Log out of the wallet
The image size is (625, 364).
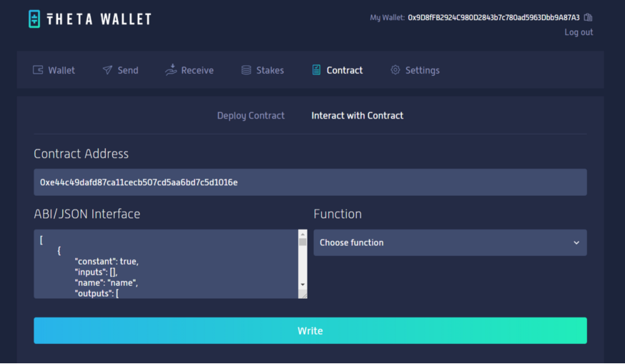[579, 32]
